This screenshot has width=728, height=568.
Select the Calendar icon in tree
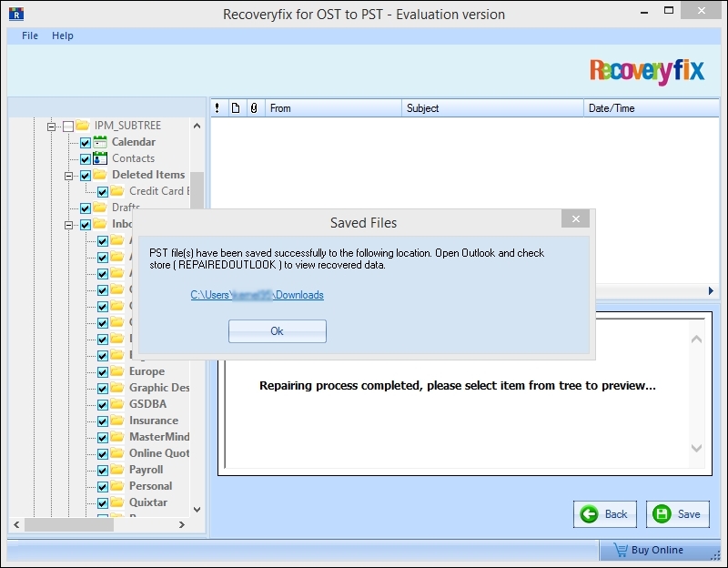[x=100, y=142]
